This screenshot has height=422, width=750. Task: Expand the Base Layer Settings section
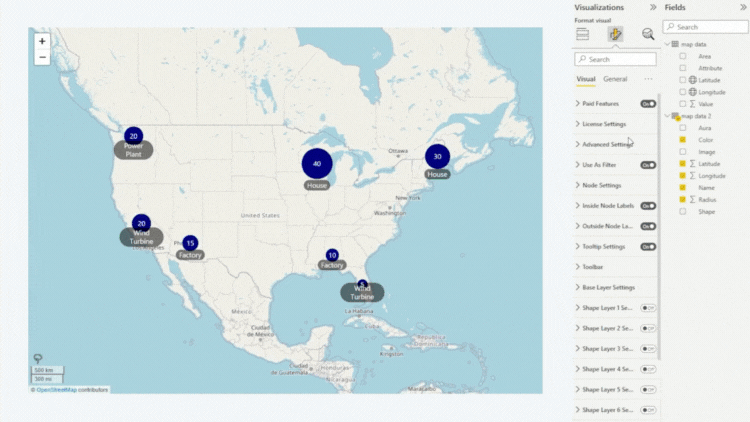click(x=610, y=287)
